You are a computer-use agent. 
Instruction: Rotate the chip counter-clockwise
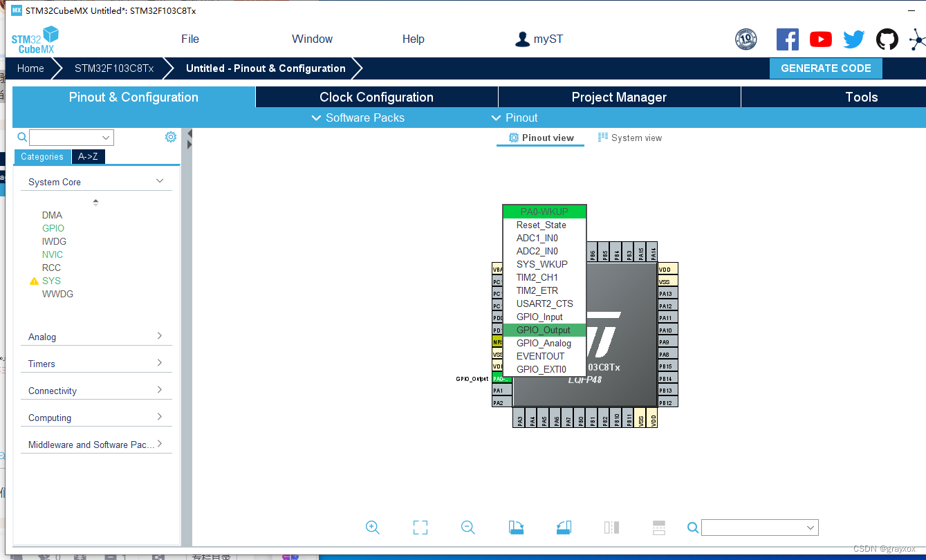pos(564,528)
